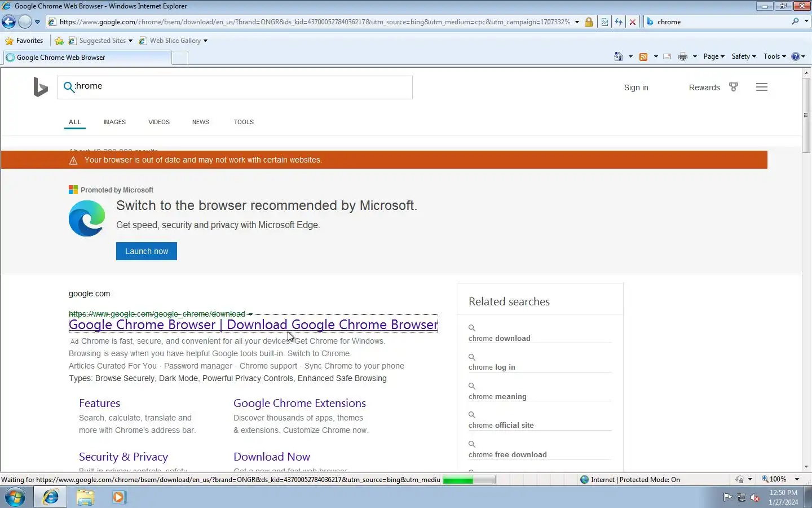Open the Security & Privacy sublink
Viewport: 812px width, 508px height.
[123, 457]
